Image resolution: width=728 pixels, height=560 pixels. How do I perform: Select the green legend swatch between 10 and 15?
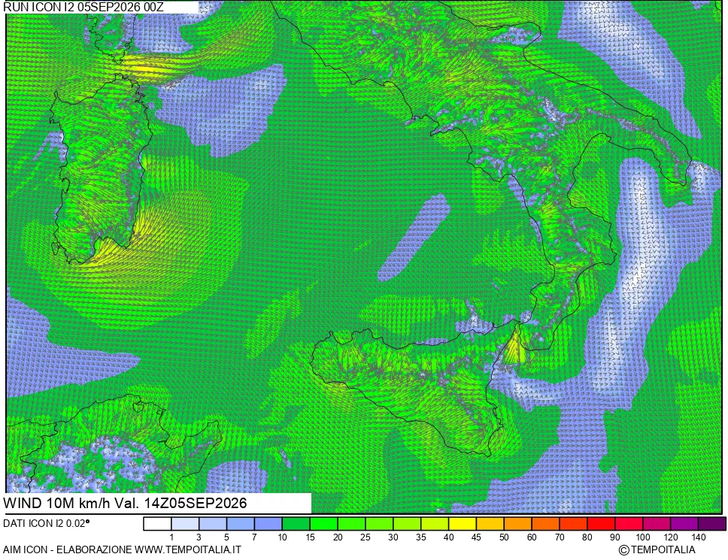296,524
